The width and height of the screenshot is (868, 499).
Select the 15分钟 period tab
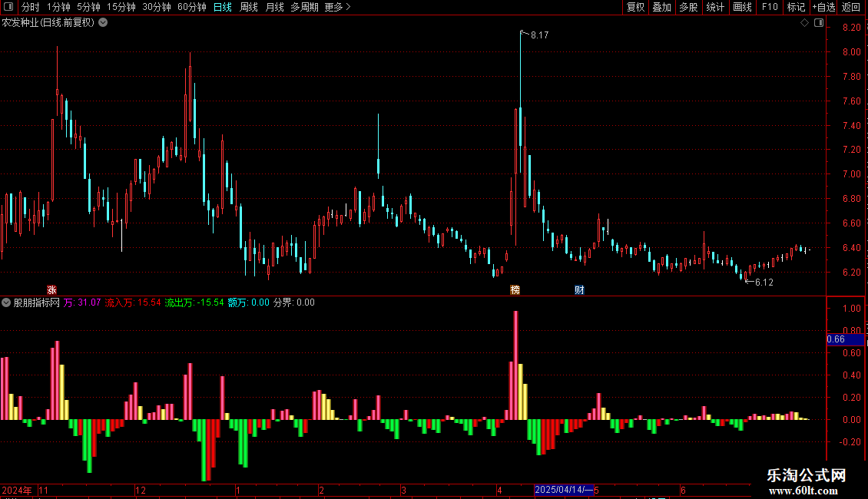click(121, 7)
